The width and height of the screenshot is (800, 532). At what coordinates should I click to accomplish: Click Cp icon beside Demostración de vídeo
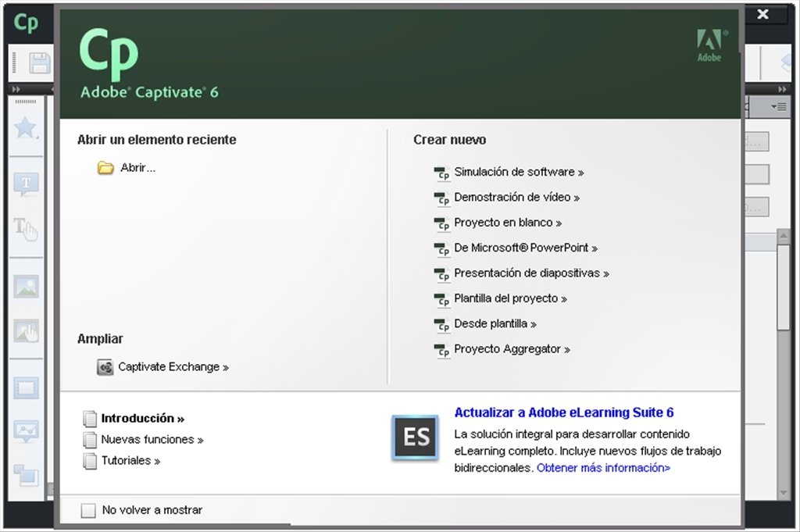[x=441, y=198]
